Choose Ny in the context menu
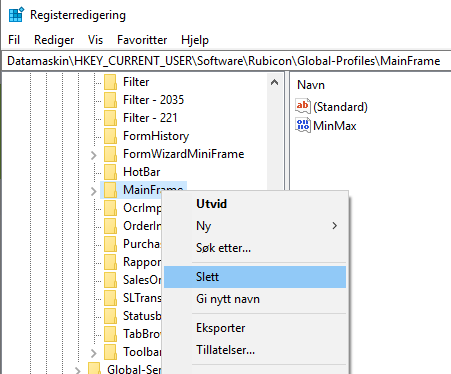 [255, 226]
